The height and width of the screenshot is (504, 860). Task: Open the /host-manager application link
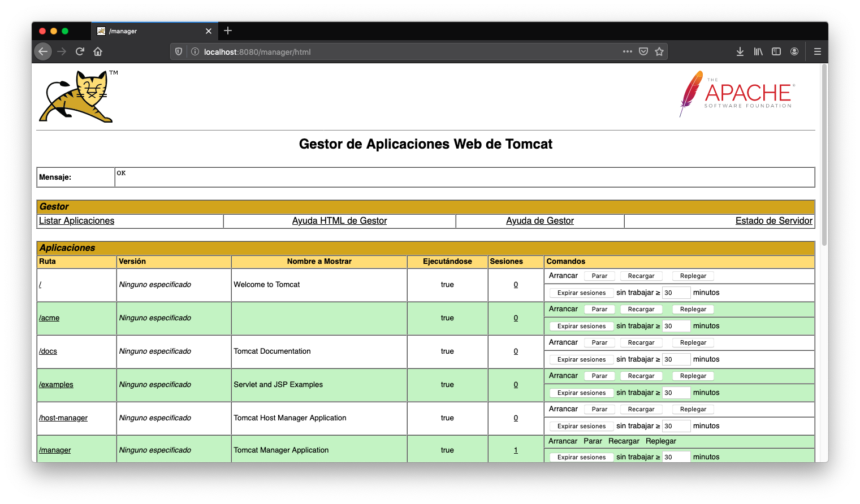coord(63,418)
